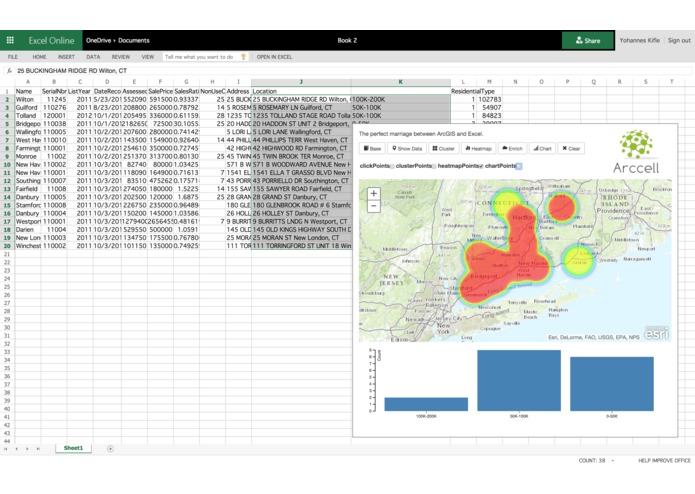This screenshot has width=695, height=494.
Task: Open the Office app launcher grid
Action: [x=10, y=40]
